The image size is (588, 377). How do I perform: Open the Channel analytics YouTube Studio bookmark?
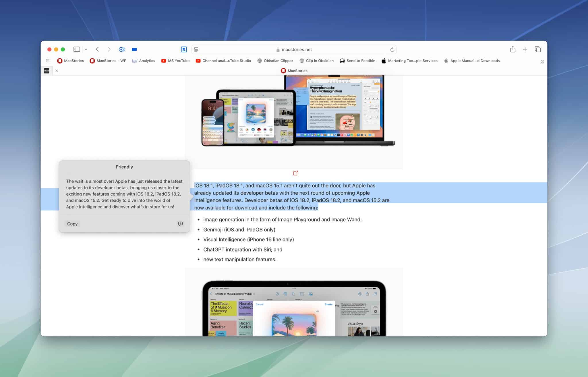[223, 61]
